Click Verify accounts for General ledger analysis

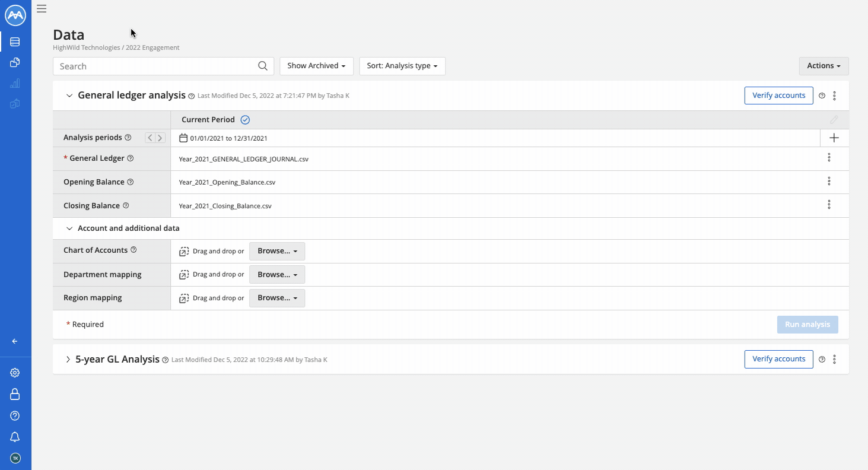(x=778, y=96)
